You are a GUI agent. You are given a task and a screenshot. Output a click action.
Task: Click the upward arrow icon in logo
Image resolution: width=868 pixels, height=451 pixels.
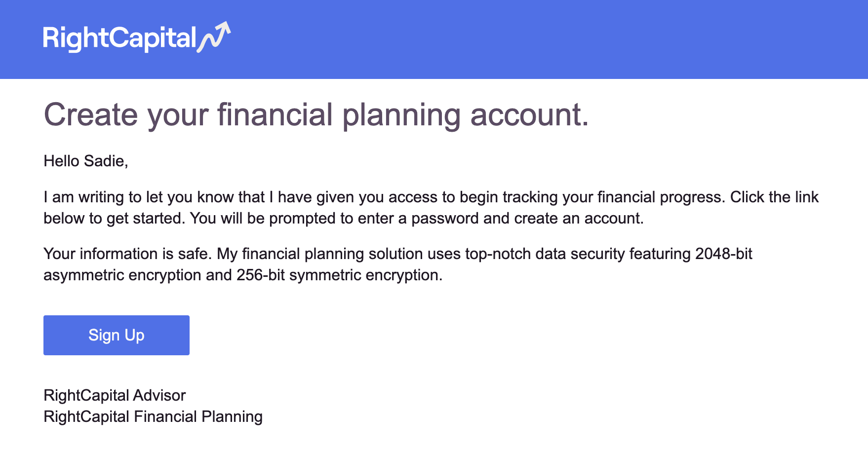[214, 37]
